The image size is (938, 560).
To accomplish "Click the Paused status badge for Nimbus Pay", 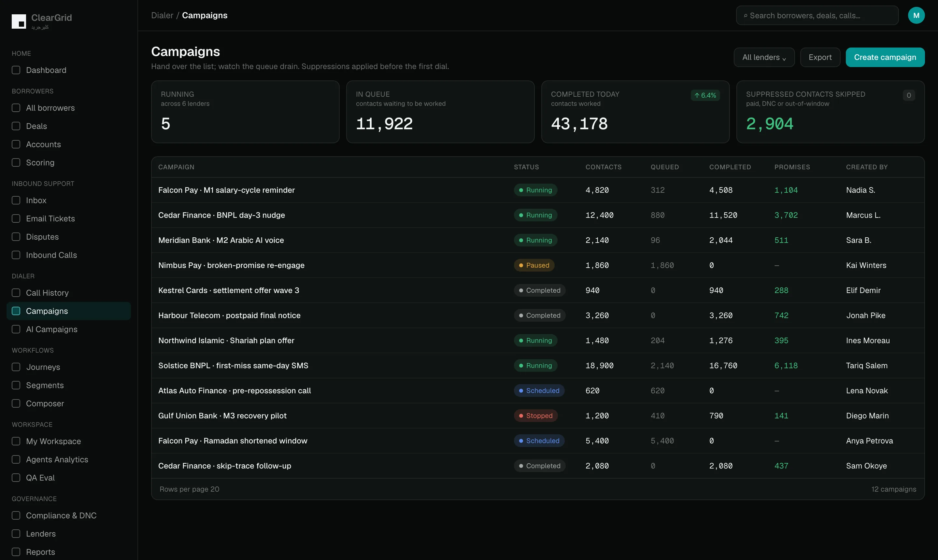I will [534, 265].
